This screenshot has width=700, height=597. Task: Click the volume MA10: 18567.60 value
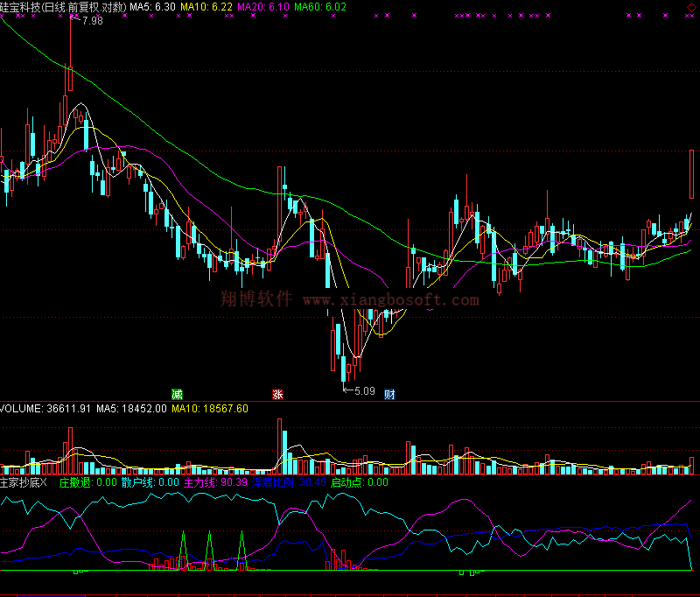(210, 409)
